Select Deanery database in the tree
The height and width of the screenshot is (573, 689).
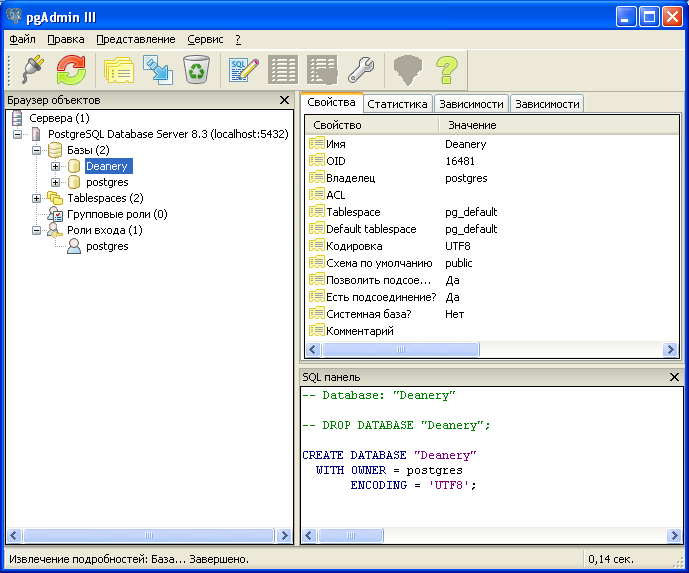108,166
